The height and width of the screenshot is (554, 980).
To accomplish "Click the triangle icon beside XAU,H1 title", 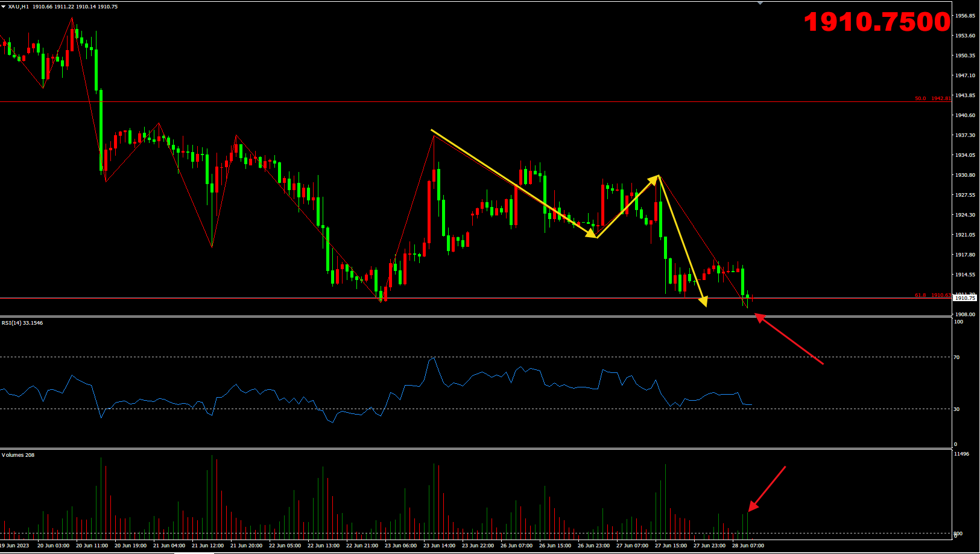I will [x=4, y=7].
